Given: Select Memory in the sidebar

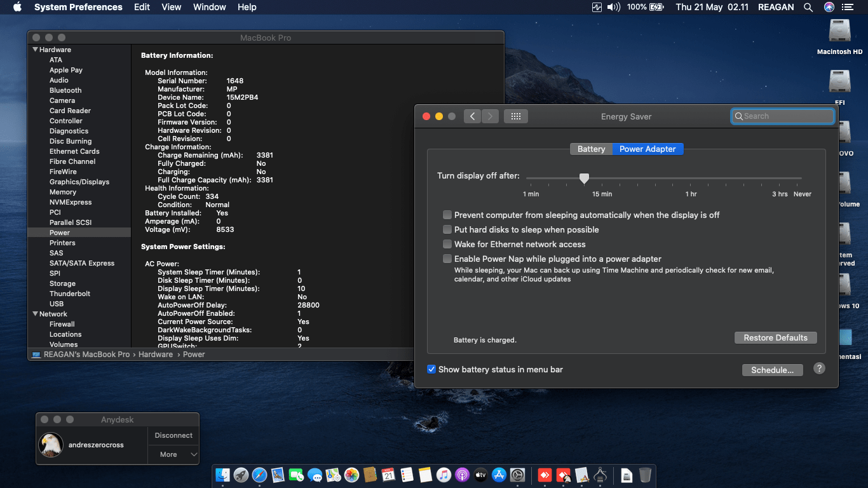Looking at the screenshot, I should (63, 192).
